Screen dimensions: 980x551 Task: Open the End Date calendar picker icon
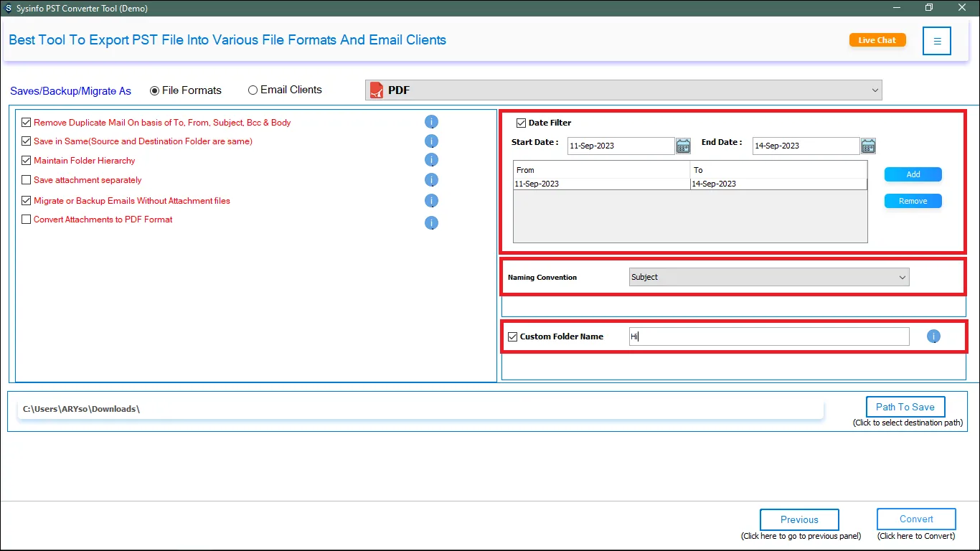[x=868, y=146]
